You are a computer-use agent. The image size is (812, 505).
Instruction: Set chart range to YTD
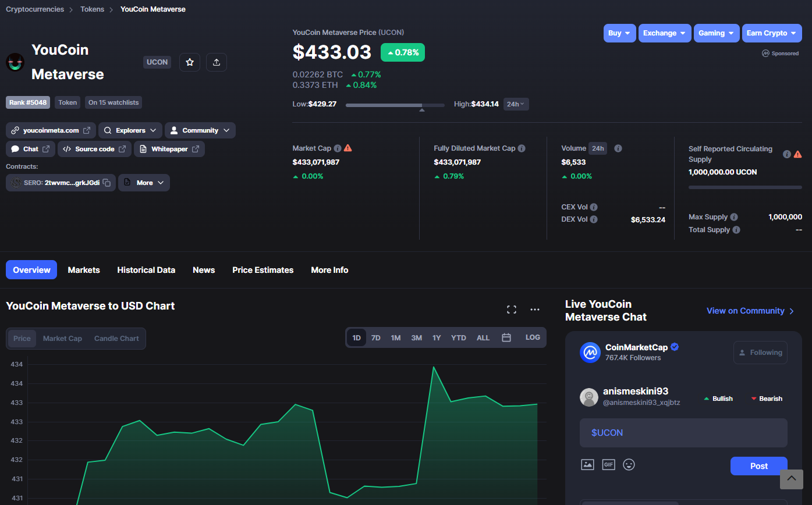pyautogui.click(x=459, y=338)
